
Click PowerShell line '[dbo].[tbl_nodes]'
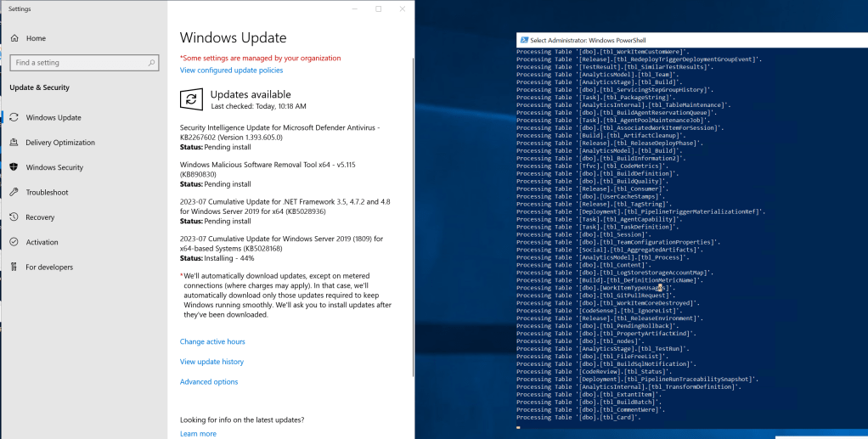(x=579, y=341)
